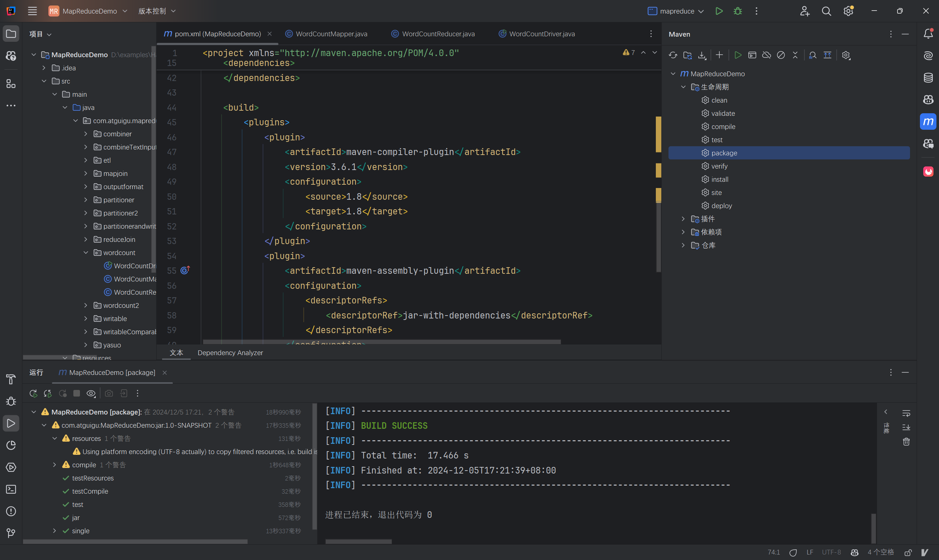Switch to the WordCountDriver.java tab

(x=541, y=34)
